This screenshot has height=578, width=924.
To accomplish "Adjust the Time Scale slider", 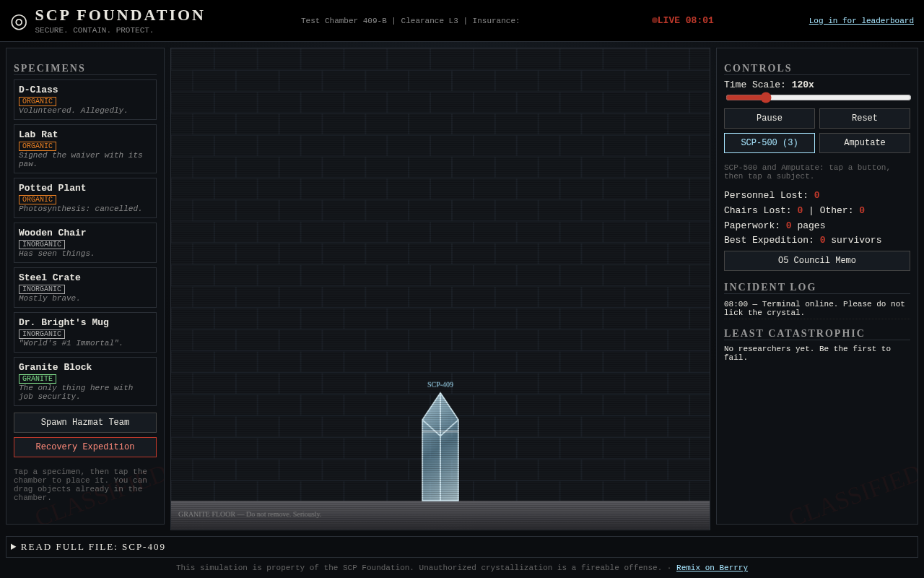I will [818, 98].
